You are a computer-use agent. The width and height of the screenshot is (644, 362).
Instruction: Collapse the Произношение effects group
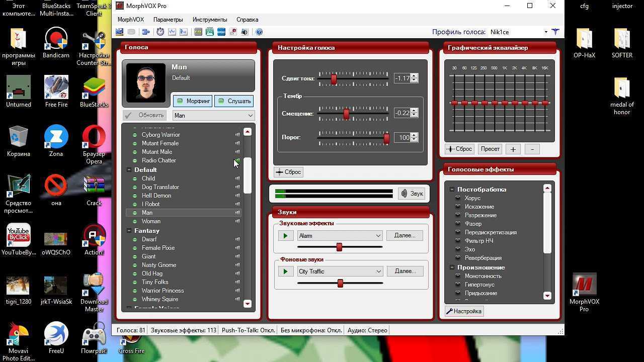coord(452,267)
